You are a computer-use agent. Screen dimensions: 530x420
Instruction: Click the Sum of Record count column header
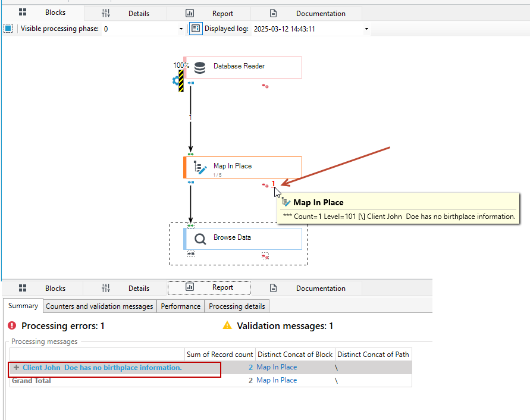[219, 355]
